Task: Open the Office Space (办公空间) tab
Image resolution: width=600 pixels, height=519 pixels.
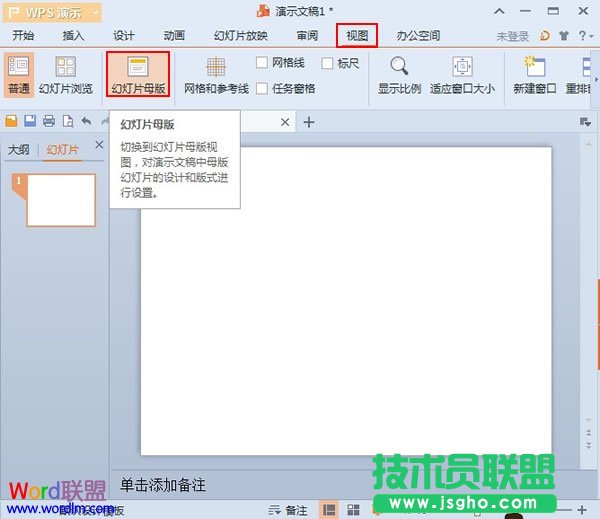Action: 418,36
